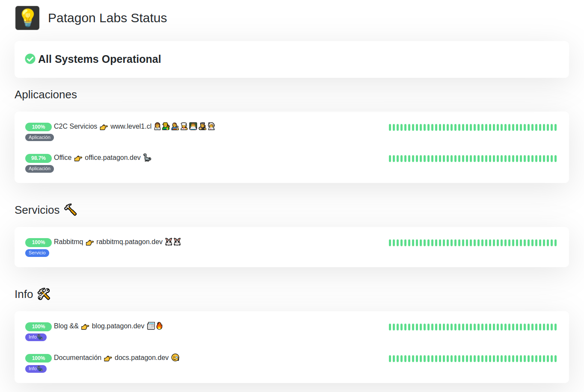584x392 pixels.
Task: Click the Office 98.7% uptime badge
Action: [38, 158]
